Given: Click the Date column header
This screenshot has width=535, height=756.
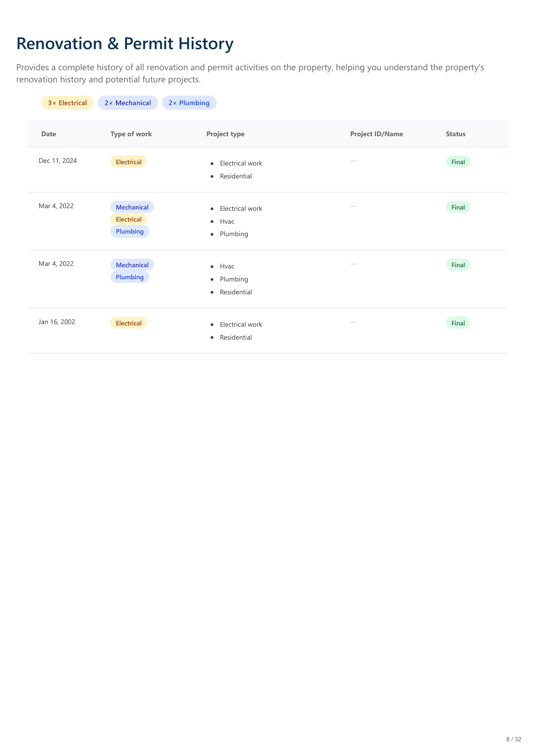Looking at the screenshot, I should click(x=49, y=134).
